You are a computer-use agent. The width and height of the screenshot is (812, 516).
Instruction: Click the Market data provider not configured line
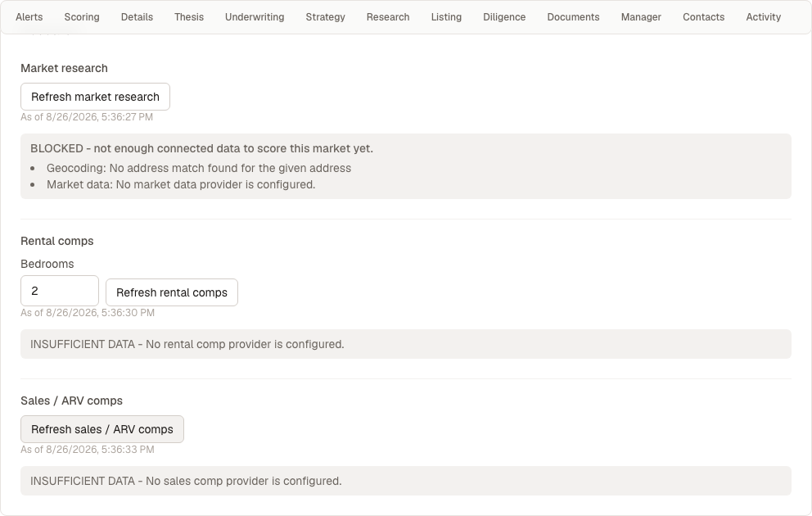coord(181,185)
